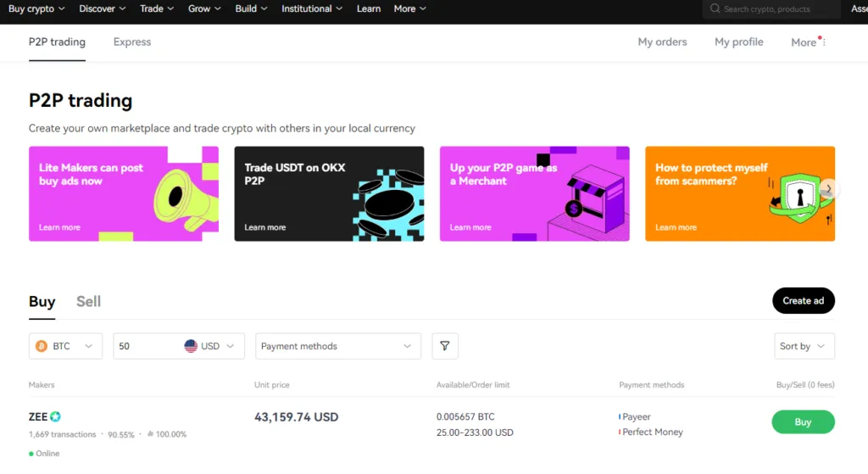This screenshot has width=868, height=474.
Task: Click the US flag currency icon
Action: [x=191, y=346]
